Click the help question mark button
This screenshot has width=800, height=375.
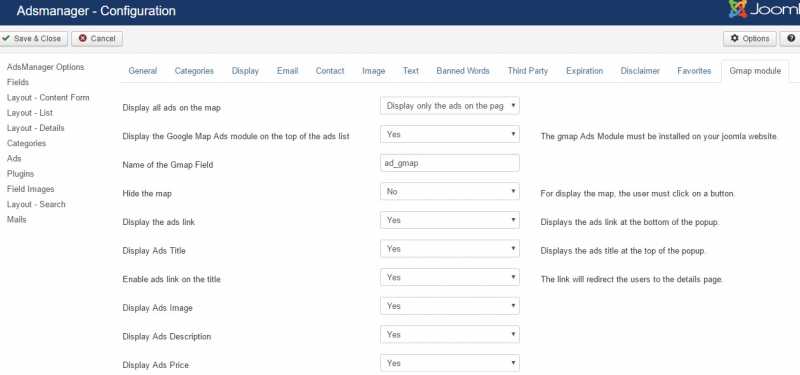coord(791,38)
